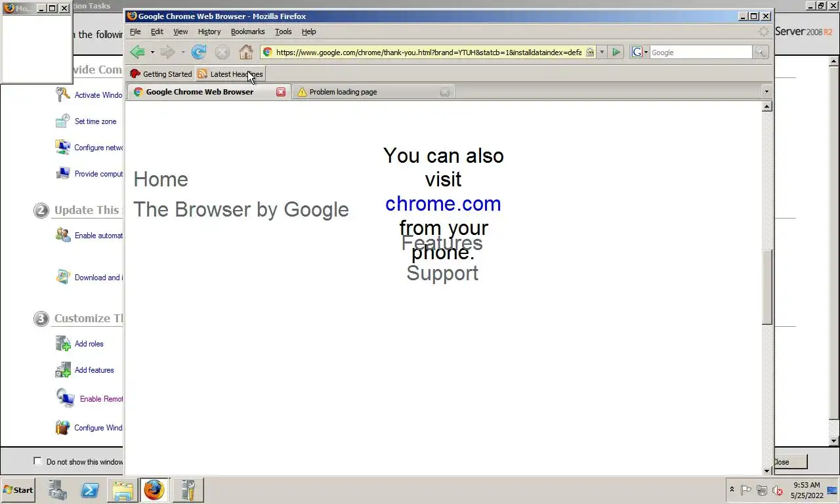840x504 pixels.
Task: Click the Download and install updates icon
Action: pos(62,277)
